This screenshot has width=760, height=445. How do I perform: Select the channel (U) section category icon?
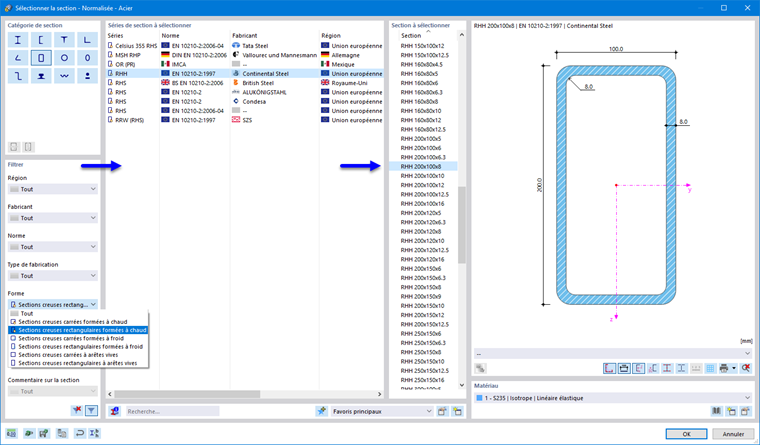41,40
